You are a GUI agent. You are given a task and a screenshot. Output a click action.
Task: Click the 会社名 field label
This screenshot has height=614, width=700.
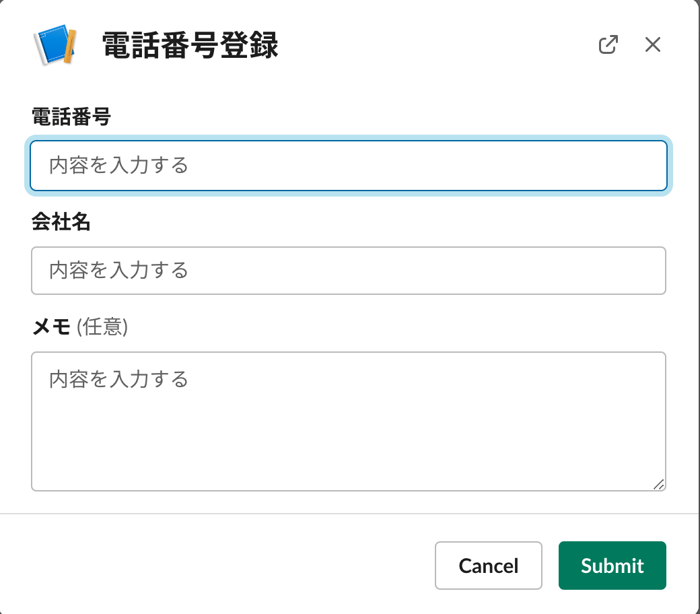[x=61, y=222]
